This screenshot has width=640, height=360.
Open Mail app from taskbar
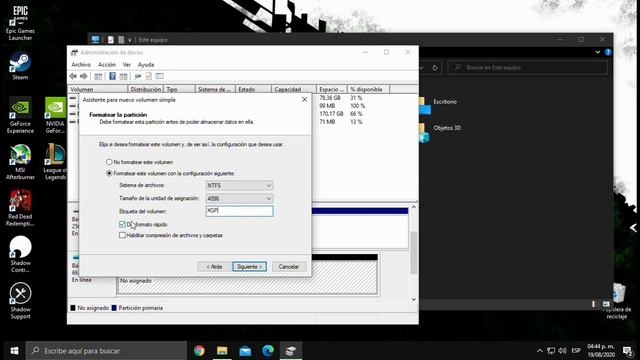[245, 351]
